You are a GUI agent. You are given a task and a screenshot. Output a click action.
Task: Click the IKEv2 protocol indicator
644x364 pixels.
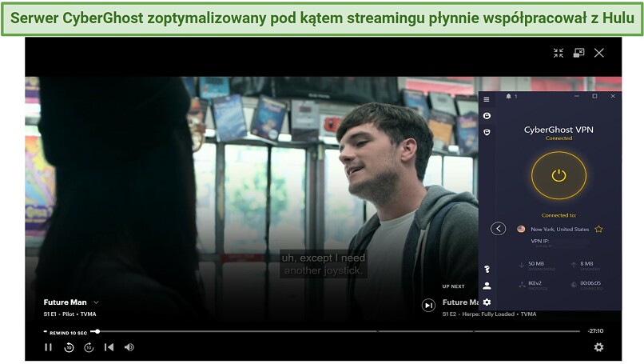535,283
